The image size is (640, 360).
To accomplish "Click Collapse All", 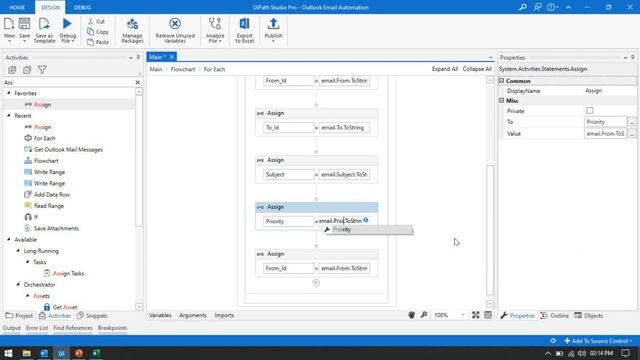I will point(477,69).
